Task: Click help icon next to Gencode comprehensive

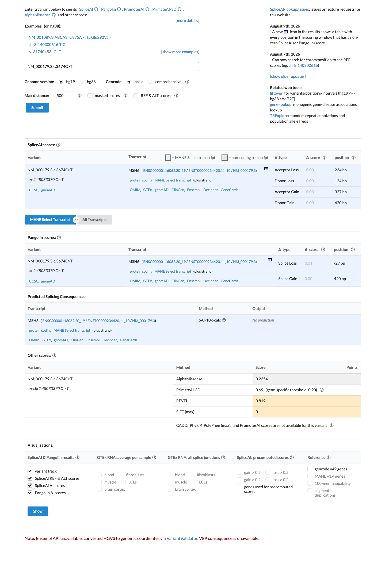Action: point(187,82)
